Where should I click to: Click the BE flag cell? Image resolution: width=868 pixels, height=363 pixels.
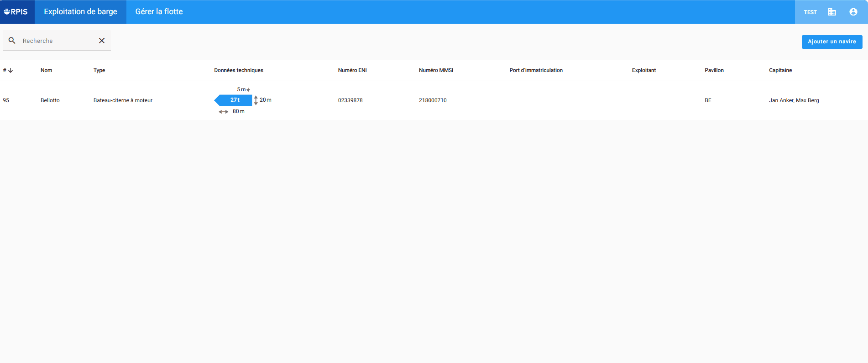[708, 100]
